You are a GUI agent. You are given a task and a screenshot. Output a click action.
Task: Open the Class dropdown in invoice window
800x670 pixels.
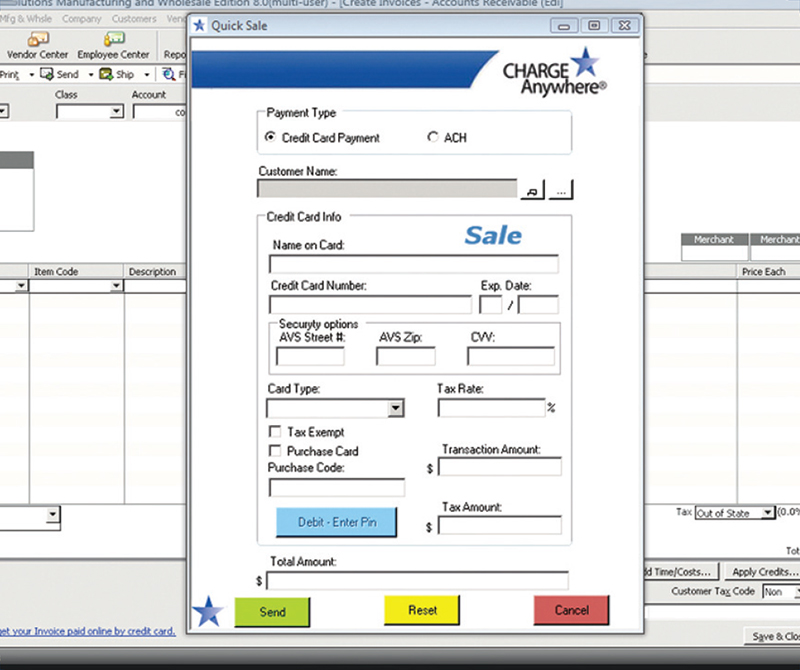tap(116, 111)
